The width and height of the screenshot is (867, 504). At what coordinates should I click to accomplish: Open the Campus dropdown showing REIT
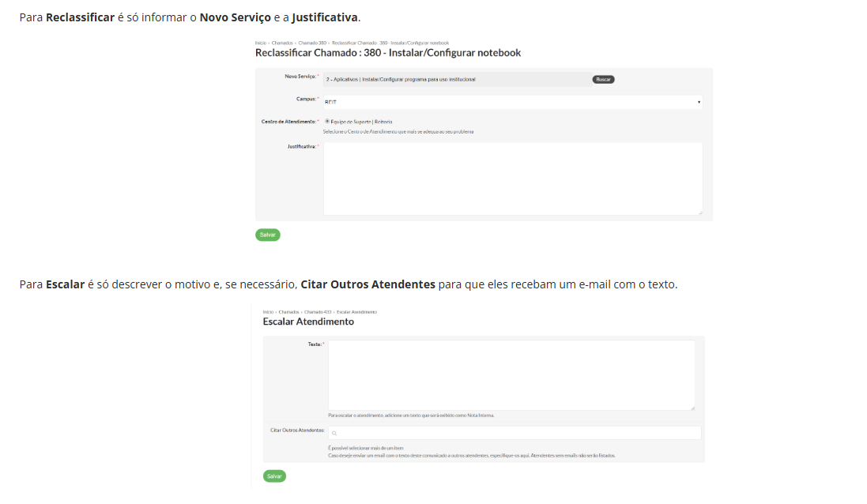[x=512, y=102]
